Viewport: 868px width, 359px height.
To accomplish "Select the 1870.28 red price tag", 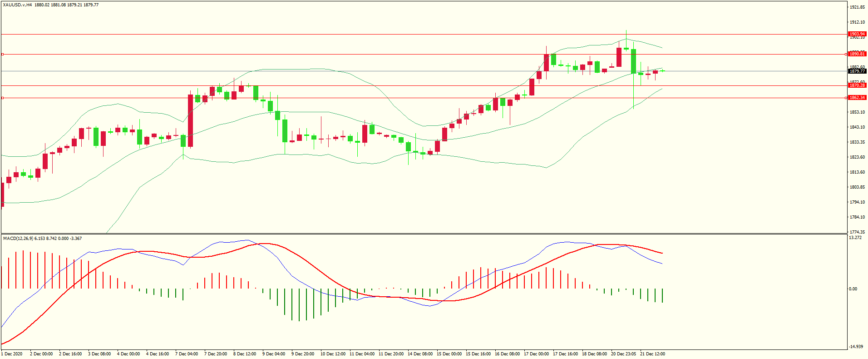I will [857, 85].
